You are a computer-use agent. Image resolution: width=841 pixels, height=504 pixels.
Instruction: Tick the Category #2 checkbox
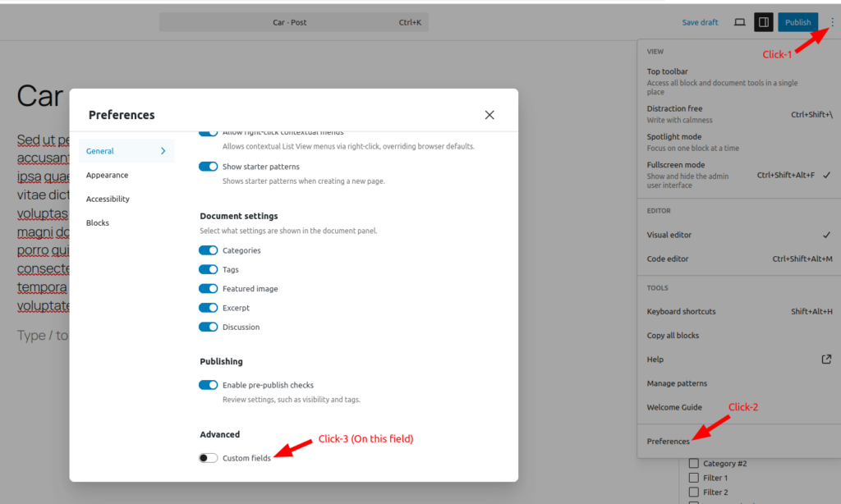click(694, 464)
